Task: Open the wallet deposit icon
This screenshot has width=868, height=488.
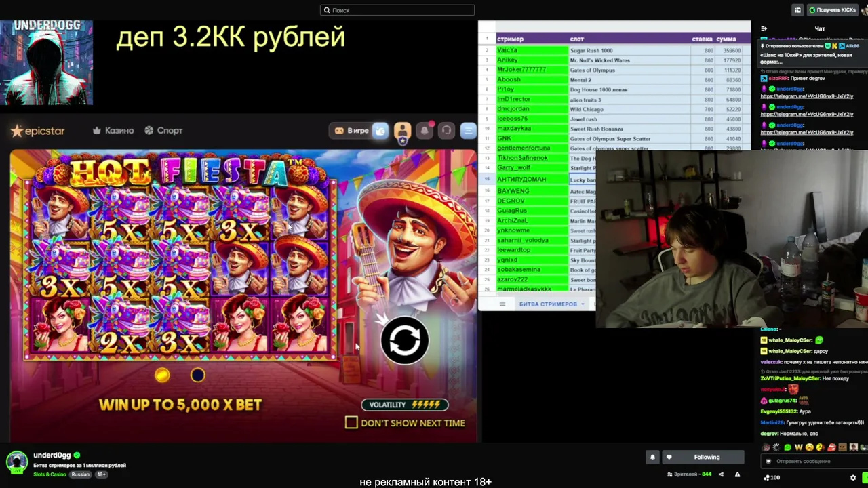Action: click(x=380, y=131)
